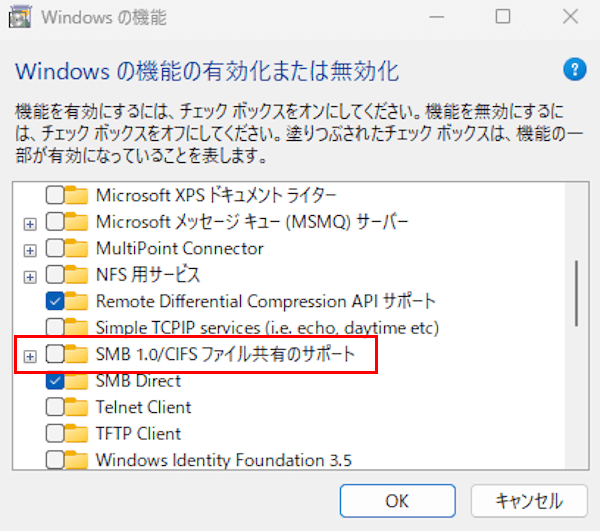
Task: Select Simple TCPIP services label text
Action: [267, 328]
